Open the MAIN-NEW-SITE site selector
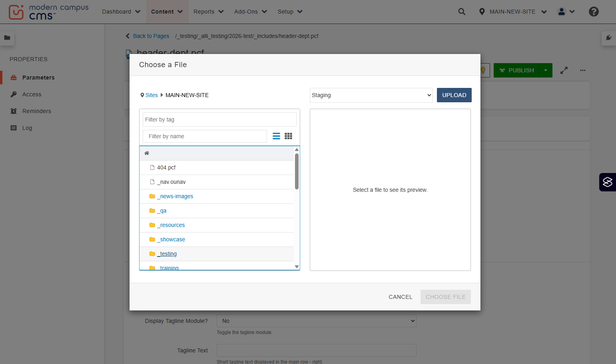Image resolution: width=616 pixels, height=364 pixels. pyautogui.click(x=512, y=12)
